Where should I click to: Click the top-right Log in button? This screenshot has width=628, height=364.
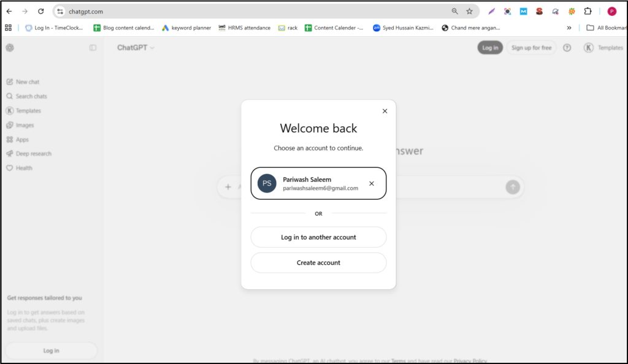490,48
